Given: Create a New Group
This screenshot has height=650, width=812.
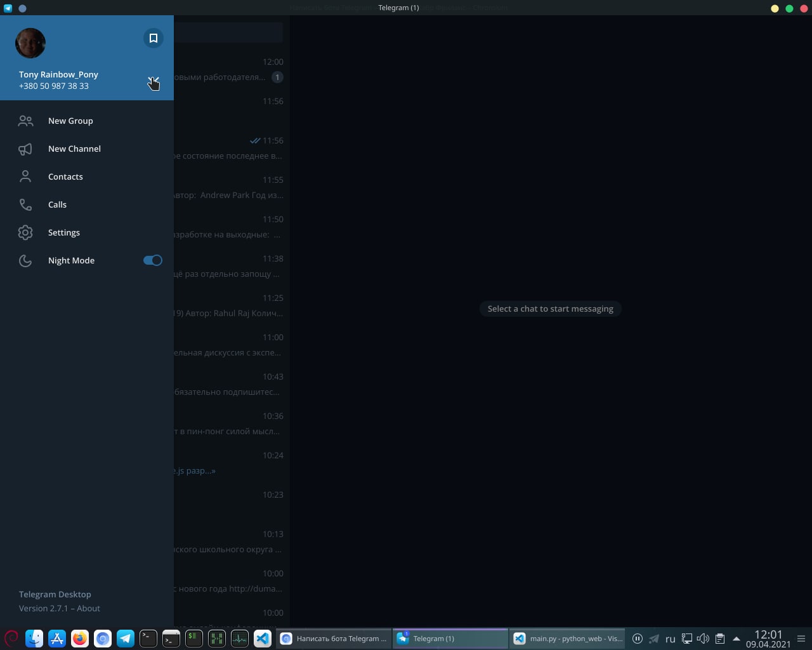Looking at the screenshot, I should [87, 121].
